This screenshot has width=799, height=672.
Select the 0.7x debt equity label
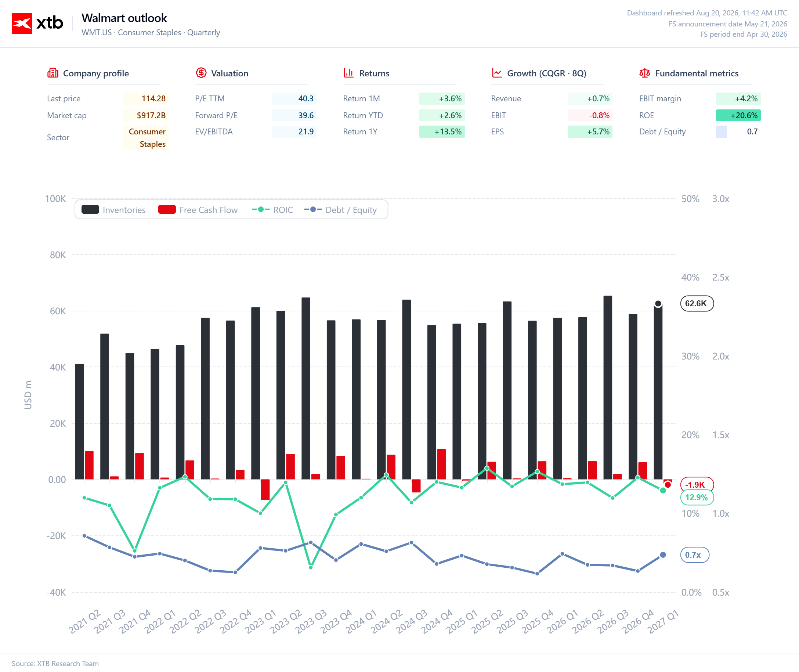pos(694,555)
